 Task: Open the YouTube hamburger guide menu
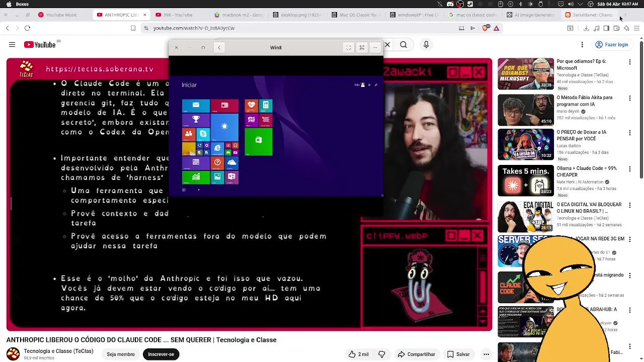pyautogui.click(x=12, y=45)
